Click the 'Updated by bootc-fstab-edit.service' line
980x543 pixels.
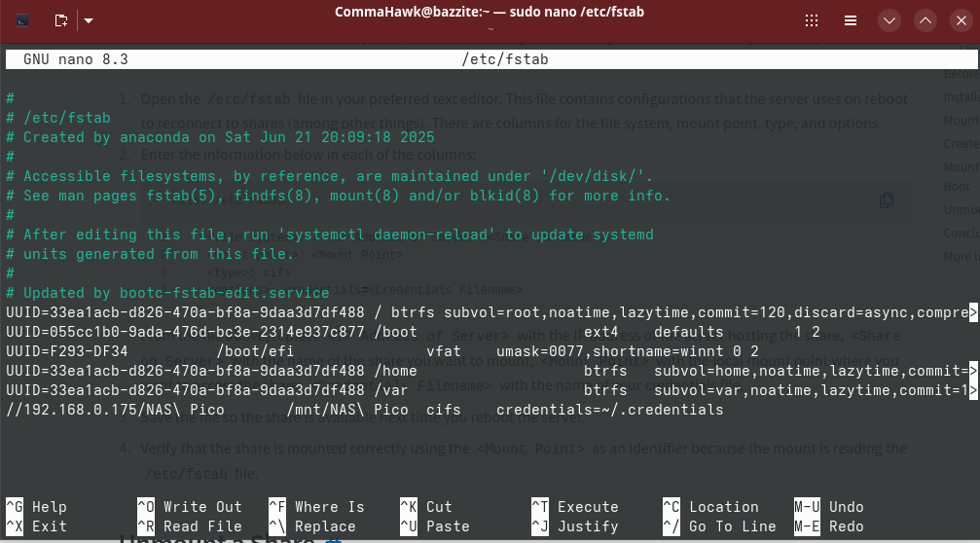[167, 293]
